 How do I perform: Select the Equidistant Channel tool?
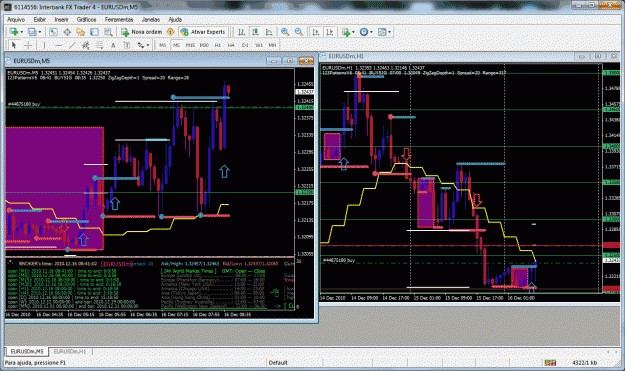(x=86, y=45)
